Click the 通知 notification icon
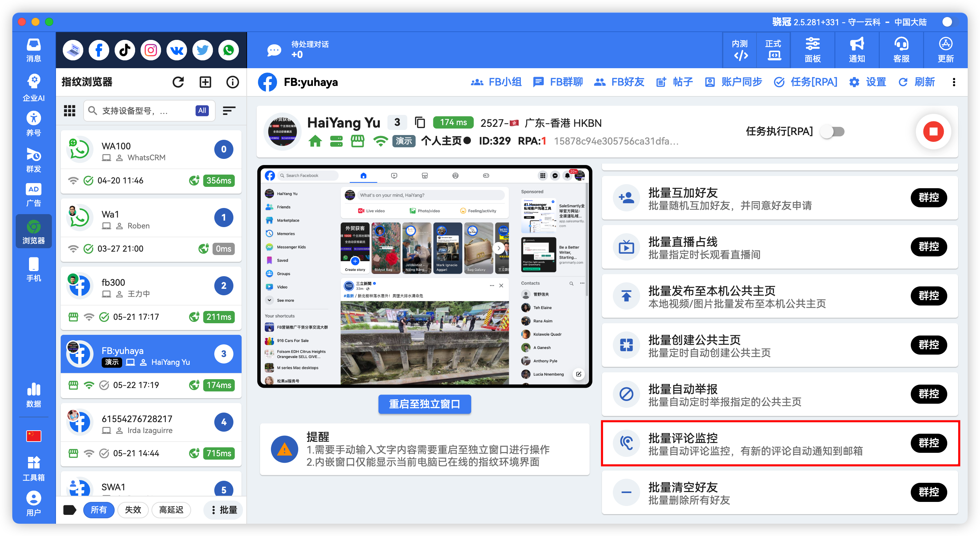The width and height of the screenshot is (980, 536). tap(856, 50)
